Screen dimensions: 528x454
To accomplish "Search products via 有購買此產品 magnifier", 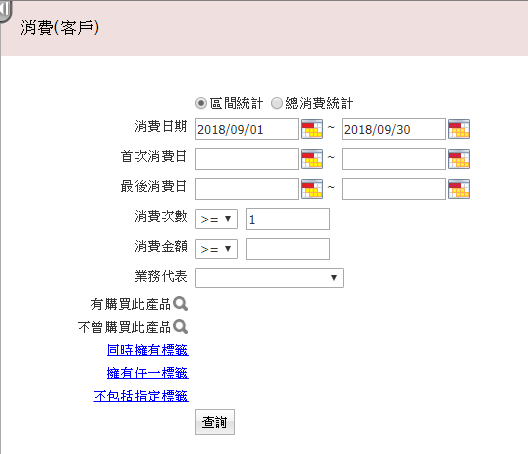I will tap(180, 304).
